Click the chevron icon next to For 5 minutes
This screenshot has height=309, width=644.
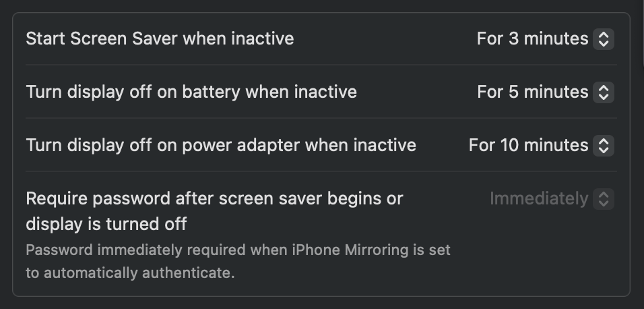(603, 92)
